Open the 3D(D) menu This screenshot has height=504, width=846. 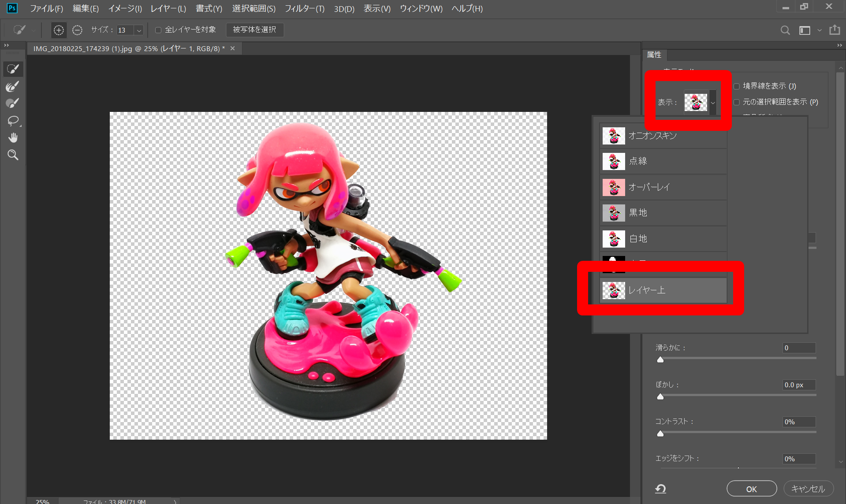[x=344, y=8]
